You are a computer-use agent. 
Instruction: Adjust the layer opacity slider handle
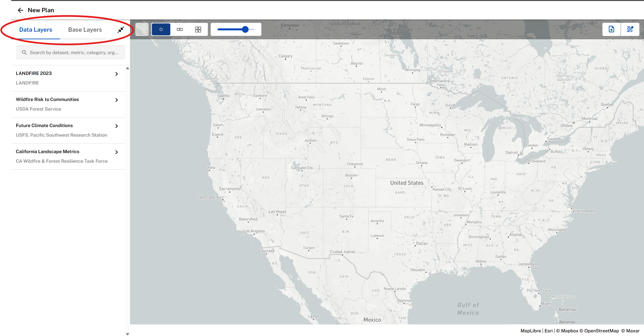coord(245,29)
